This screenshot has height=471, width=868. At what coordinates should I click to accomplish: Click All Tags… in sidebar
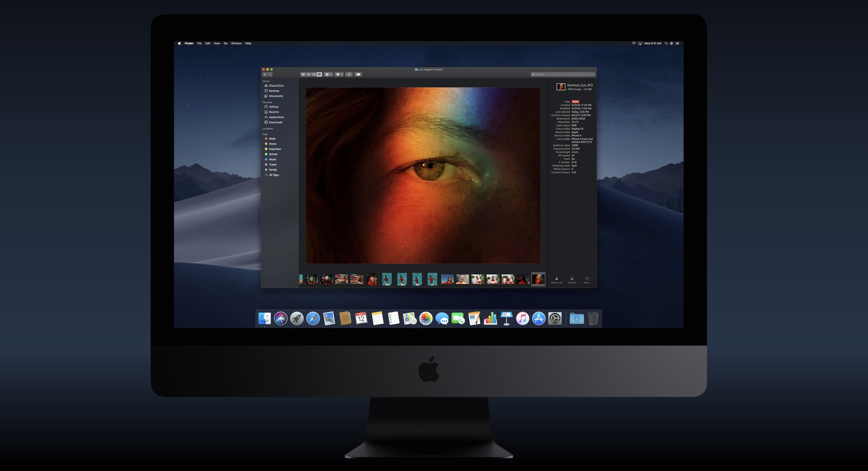(274, 175)
